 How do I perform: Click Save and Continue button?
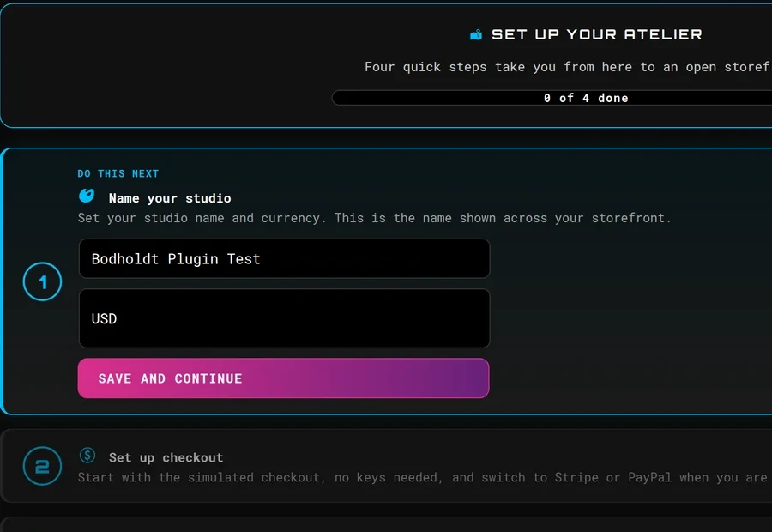click(284, 378)
